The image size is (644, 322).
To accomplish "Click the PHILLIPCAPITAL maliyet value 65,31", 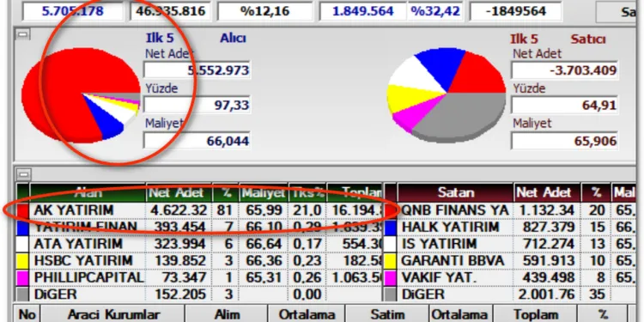I will pyautogui.click(x=264, y=277).
